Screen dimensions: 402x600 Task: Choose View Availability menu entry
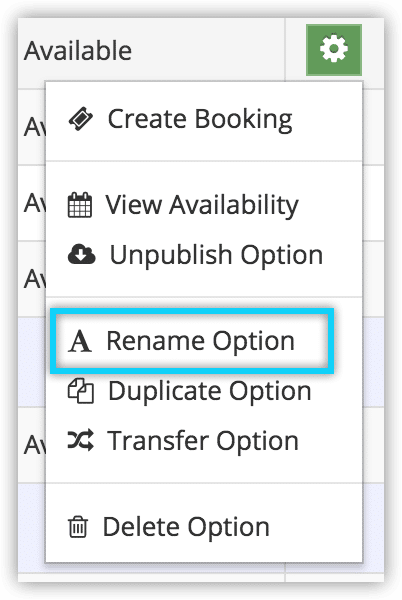[202, 205]
